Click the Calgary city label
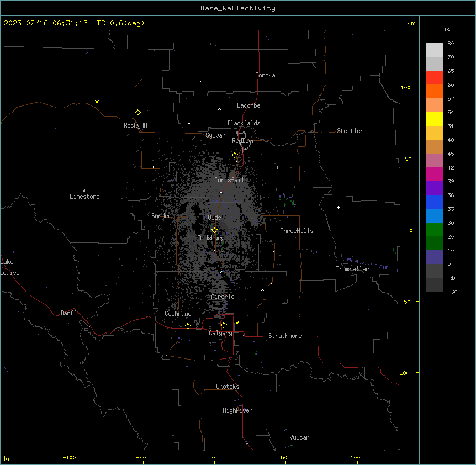Screen dimensions: 476x465 221,333
